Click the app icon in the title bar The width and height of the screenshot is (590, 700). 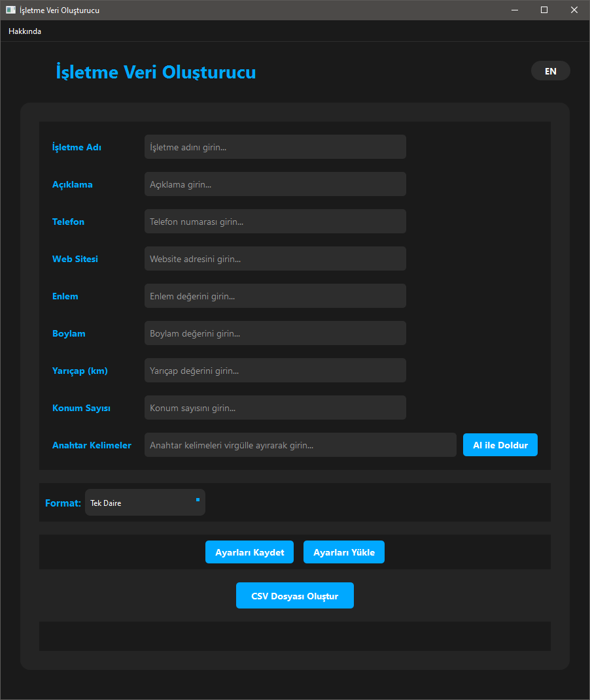10,10
